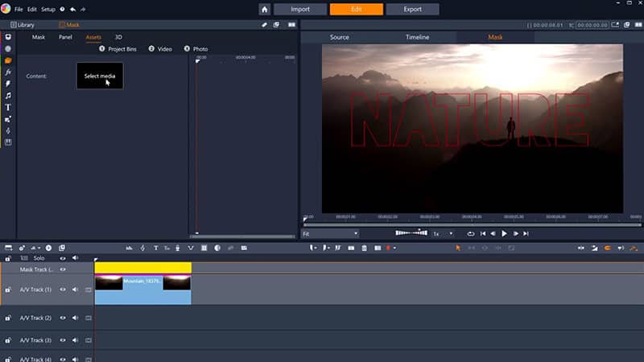Open the Fit zoom dropdown
644x362 pixels.
pyautogui.click(x=330, y=233)
